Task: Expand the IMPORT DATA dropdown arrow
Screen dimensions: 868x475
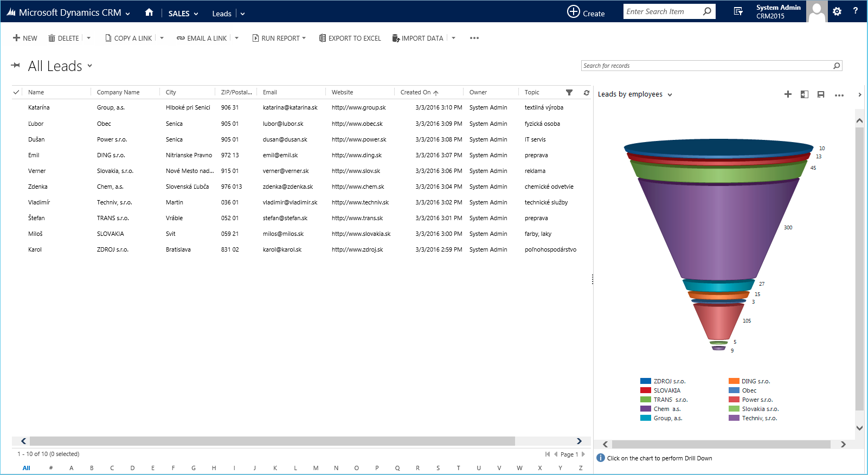Action: coord(453,38)
